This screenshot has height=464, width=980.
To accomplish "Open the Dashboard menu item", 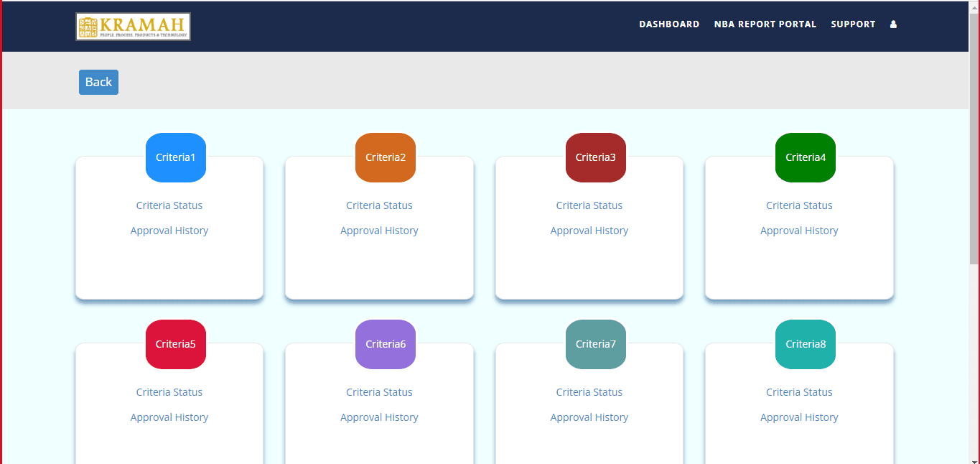I will coord(669,24).
